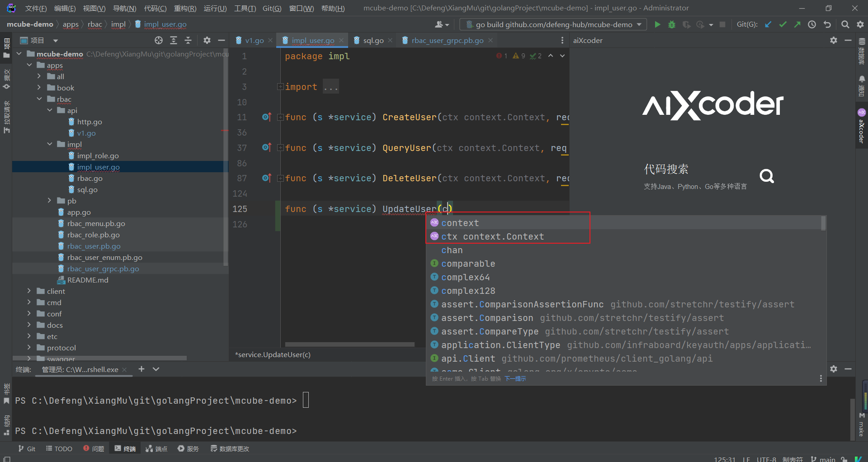868x462 pixels.
Task: Open the 服务 services tool window
Action: point(188,448)
